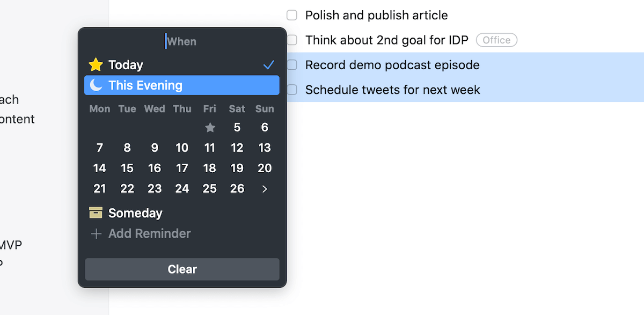644x315 pixels.
Task: Tick checkbox for "Think about 2nd goal for IDP"
Action: (291, 40)
